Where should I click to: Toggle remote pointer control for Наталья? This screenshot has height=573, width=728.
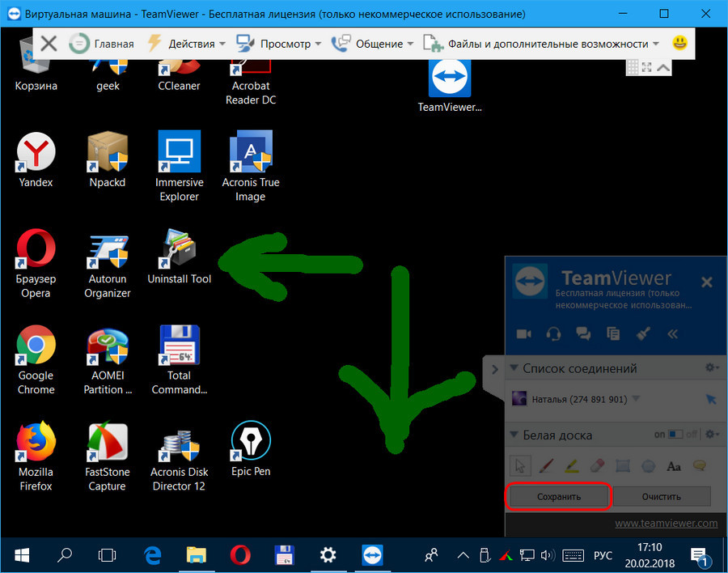pos(710,399)
